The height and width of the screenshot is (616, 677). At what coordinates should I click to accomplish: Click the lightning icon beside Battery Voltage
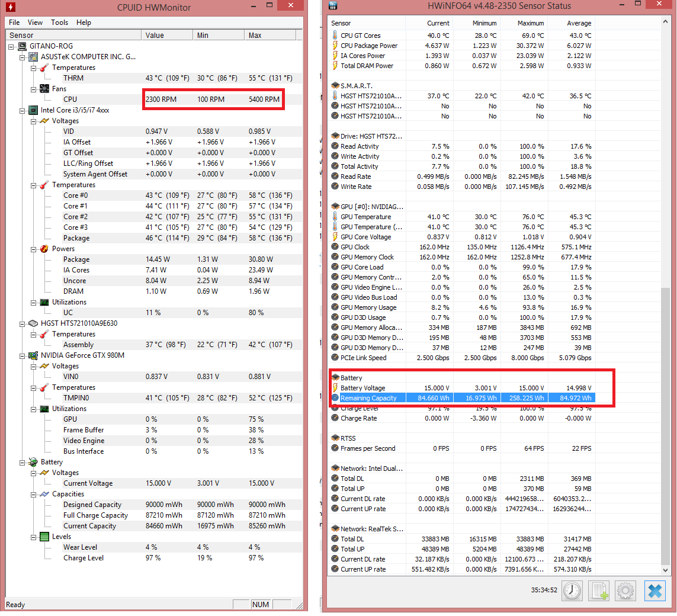coord(335,388)
